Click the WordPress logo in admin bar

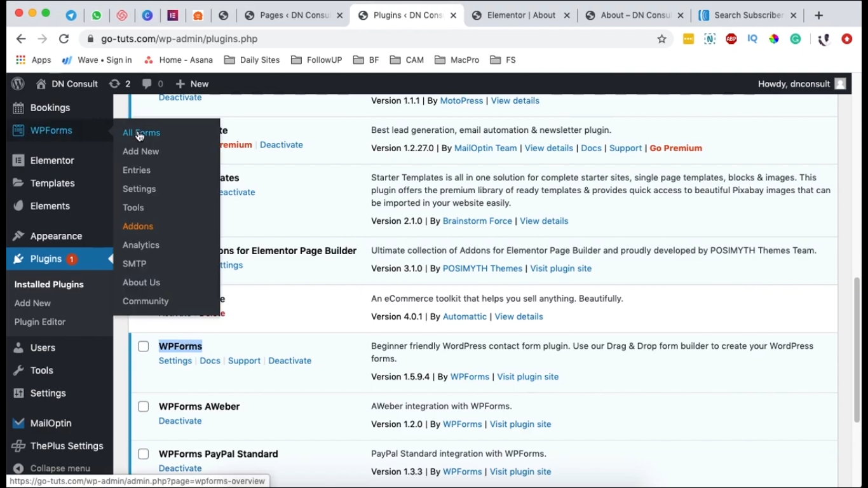tap(18, 84)
